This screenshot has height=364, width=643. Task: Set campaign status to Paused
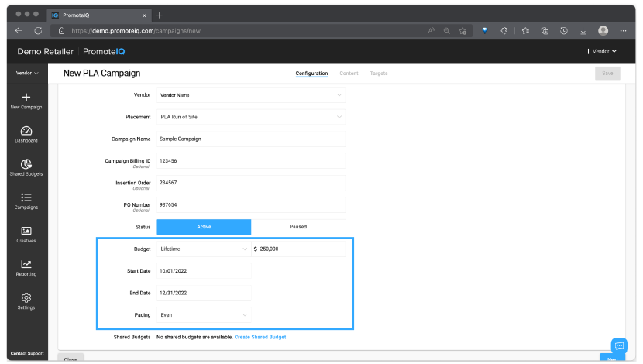pos(298,227)
